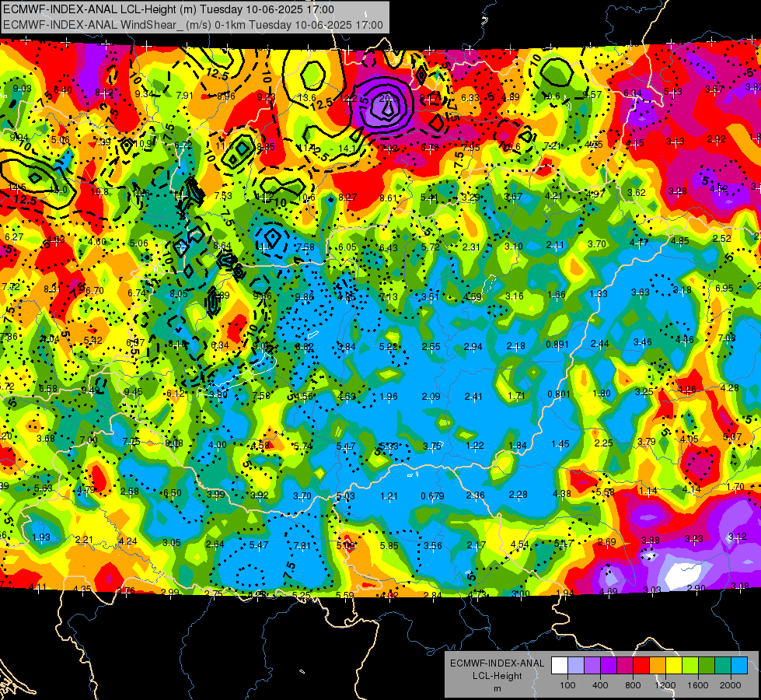
Task: Click the grid value '13.6'
Action: point(307,98)
